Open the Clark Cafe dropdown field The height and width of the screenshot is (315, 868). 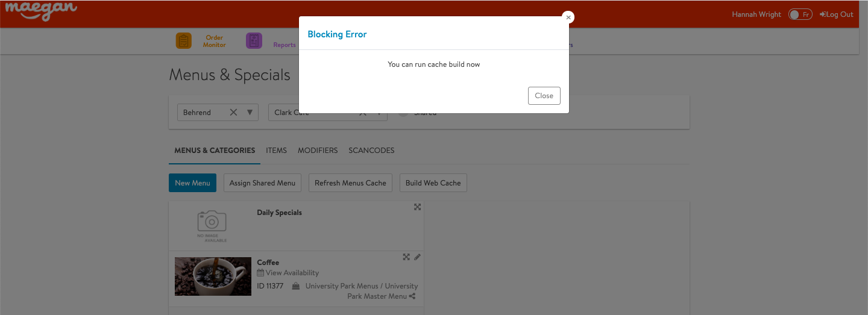[x=327, y=113]
